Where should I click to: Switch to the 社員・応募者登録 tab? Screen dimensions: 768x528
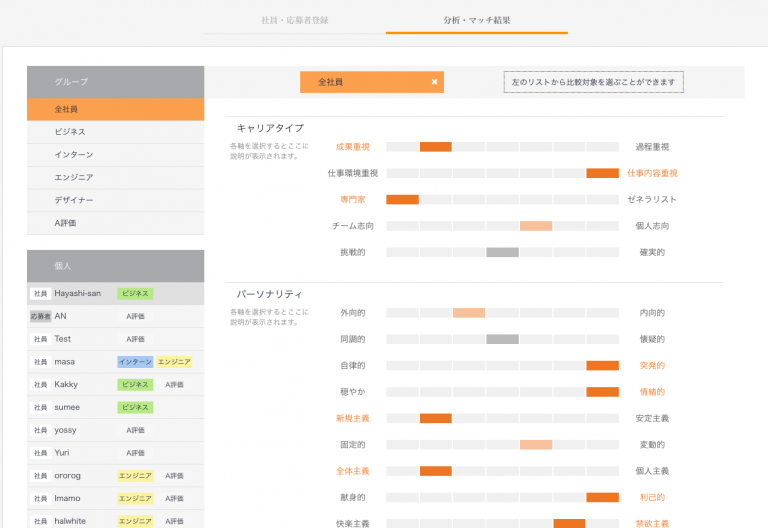click(295, 21)
